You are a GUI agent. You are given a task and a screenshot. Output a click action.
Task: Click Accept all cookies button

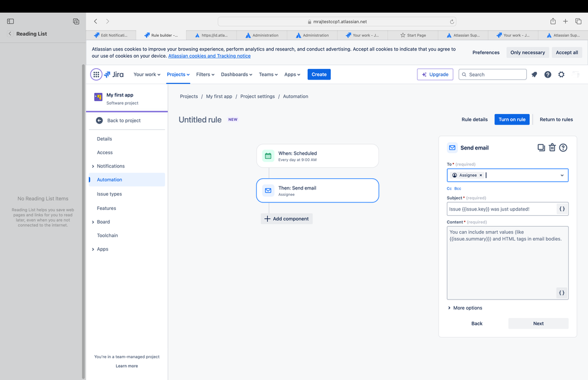point(567,52)
